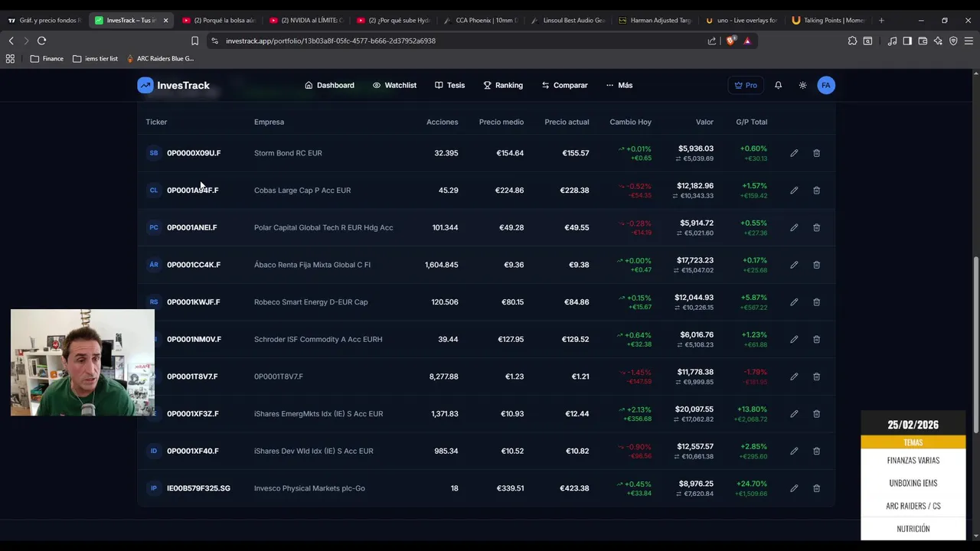The image size is (980, 551).
Task: Reload the page in the browser
Action: pyautogui.click(x=41, y=41)
